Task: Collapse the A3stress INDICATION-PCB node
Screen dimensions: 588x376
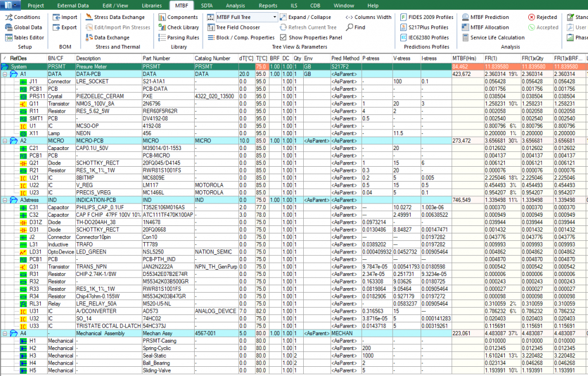Action: 5,200
